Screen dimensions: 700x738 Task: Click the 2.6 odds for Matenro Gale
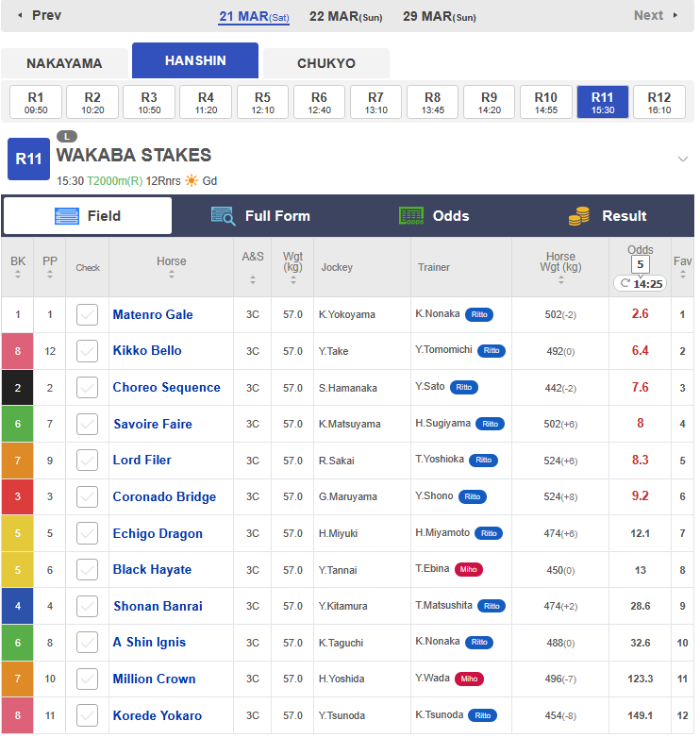pos(641,314)
